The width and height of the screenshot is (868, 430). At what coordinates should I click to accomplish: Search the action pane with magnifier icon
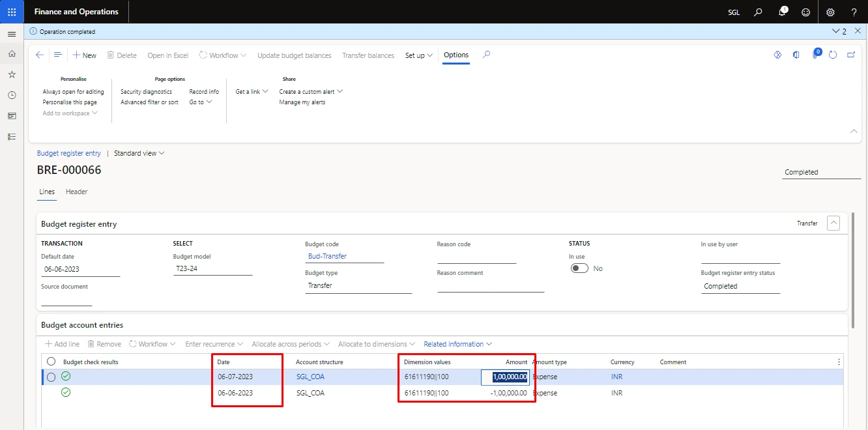(486, 55)
